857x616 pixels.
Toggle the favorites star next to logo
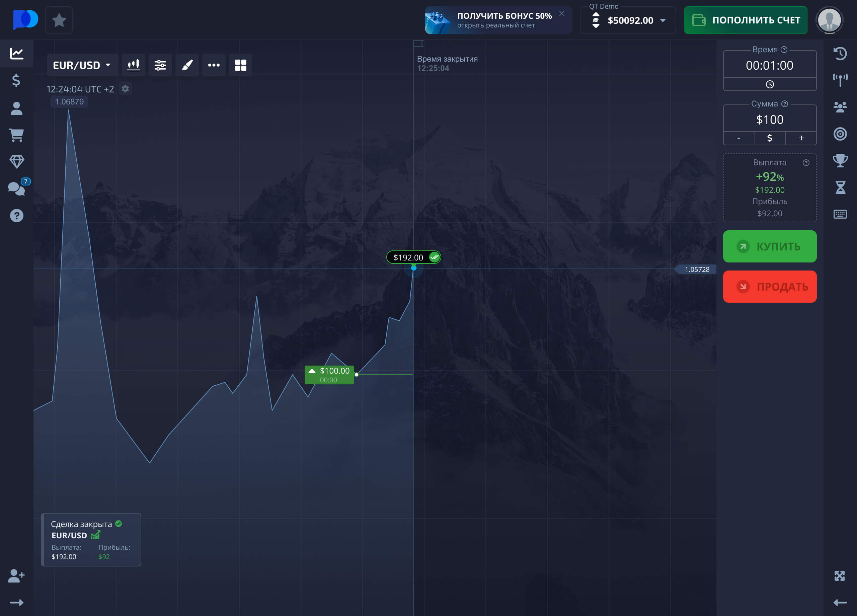pos(59,20)
